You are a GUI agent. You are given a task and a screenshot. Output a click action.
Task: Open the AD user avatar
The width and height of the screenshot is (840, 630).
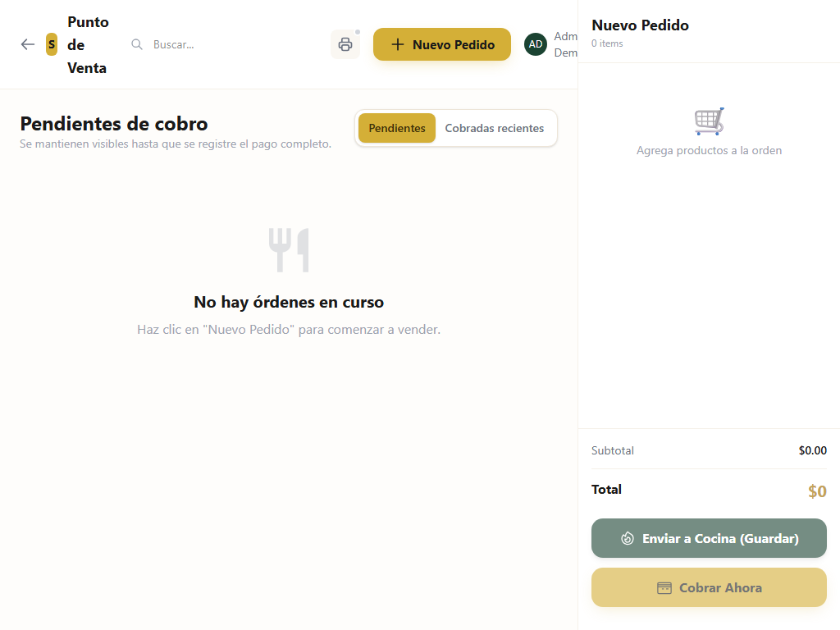[536, 44]
